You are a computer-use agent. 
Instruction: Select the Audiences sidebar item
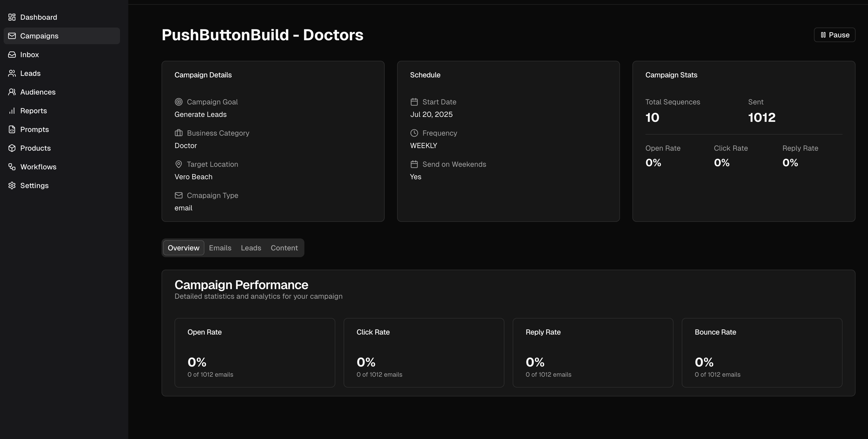click(x=62, y=92)
